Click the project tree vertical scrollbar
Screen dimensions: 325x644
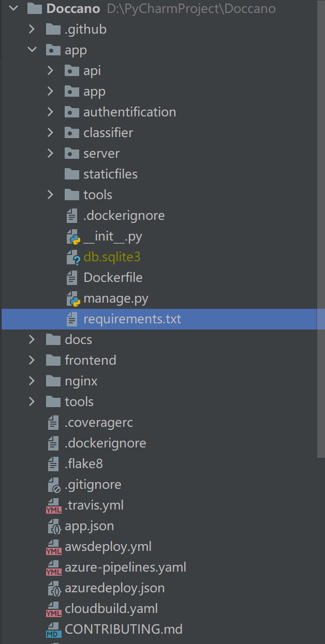(321, 207)
